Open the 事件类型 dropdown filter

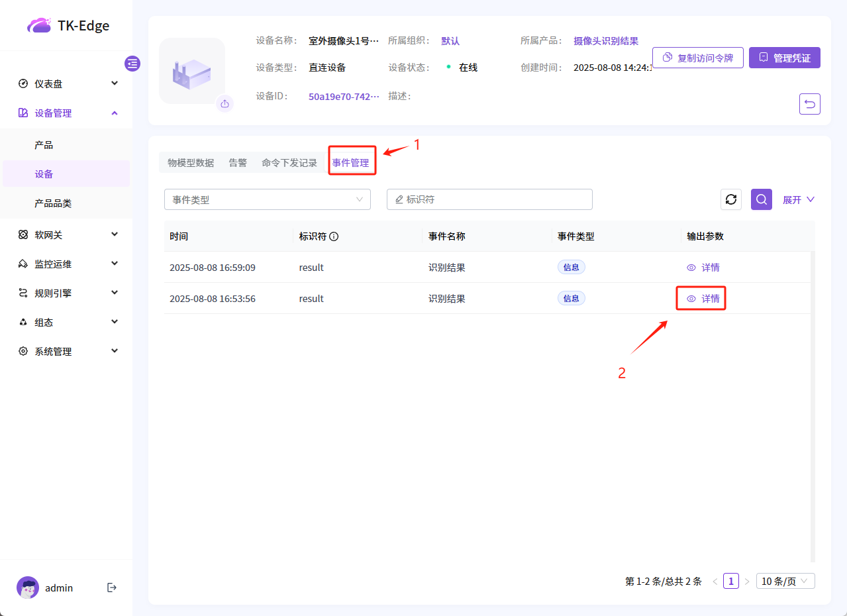(x=267, y=199)
